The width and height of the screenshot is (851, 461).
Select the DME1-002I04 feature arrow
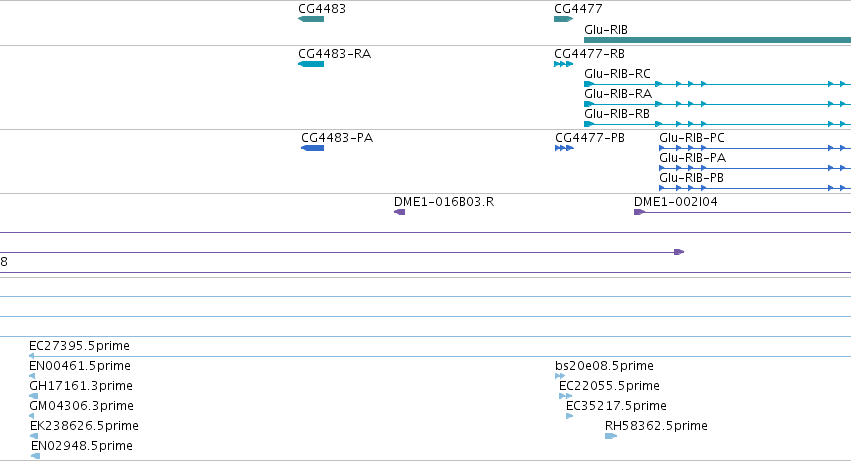(639, 212)
